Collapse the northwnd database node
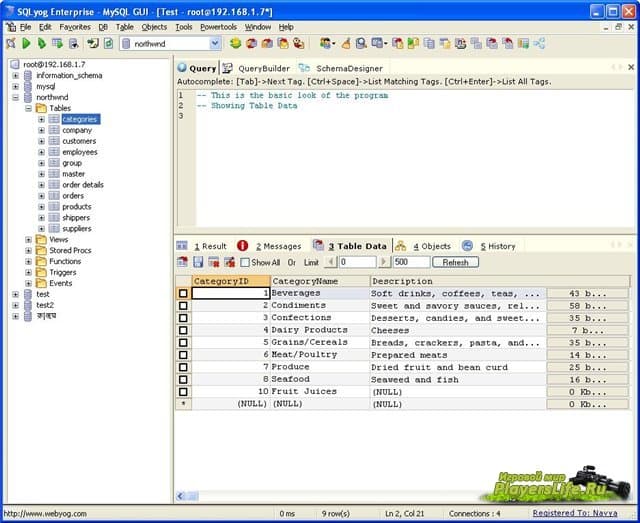640x523 pixels. pos(16,98)
